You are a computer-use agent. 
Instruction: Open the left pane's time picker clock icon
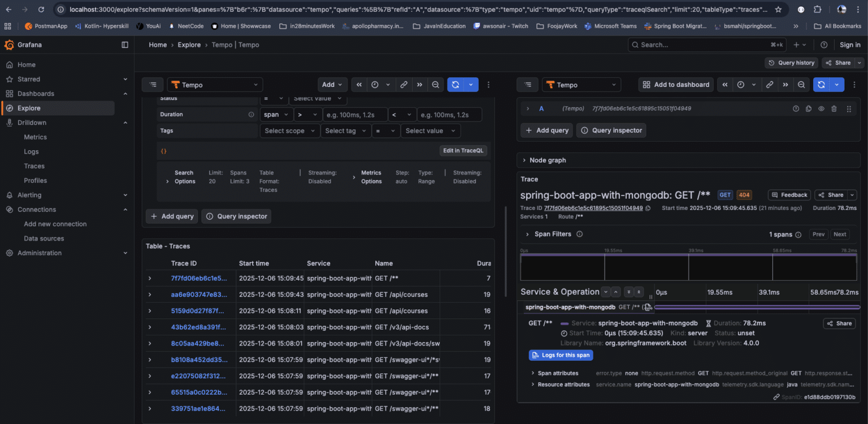(375, 85)
